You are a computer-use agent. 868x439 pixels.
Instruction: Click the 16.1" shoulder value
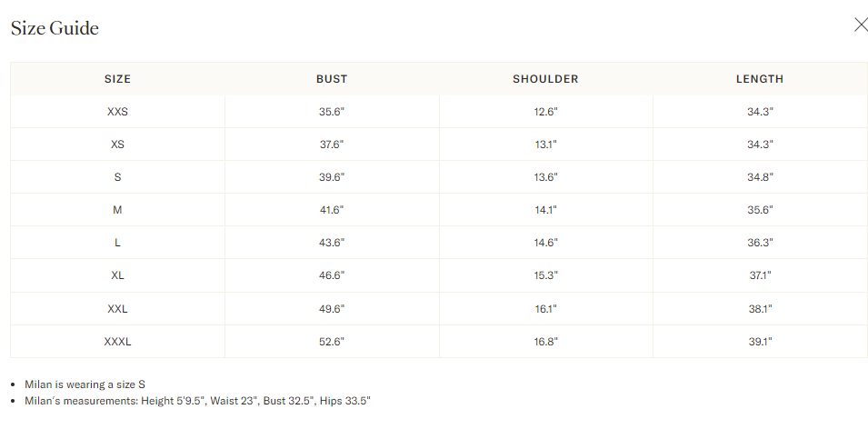point(545,309)
